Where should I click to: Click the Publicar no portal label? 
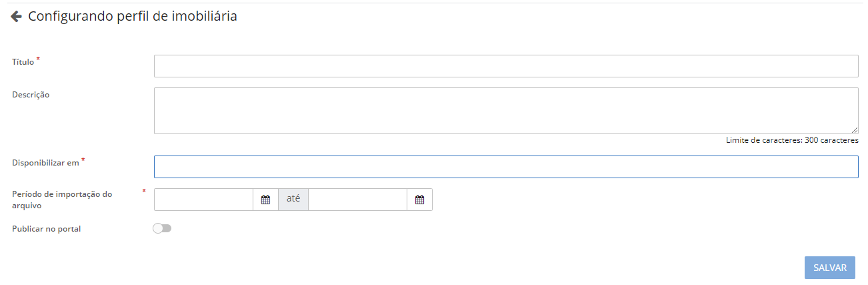click(x=47, y=229)
